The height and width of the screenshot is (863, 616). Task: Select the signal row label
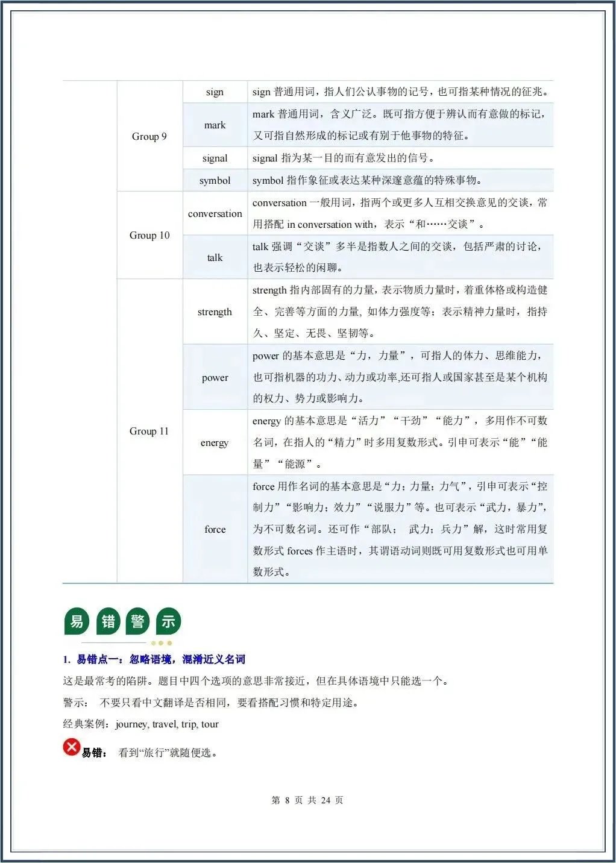215,158
